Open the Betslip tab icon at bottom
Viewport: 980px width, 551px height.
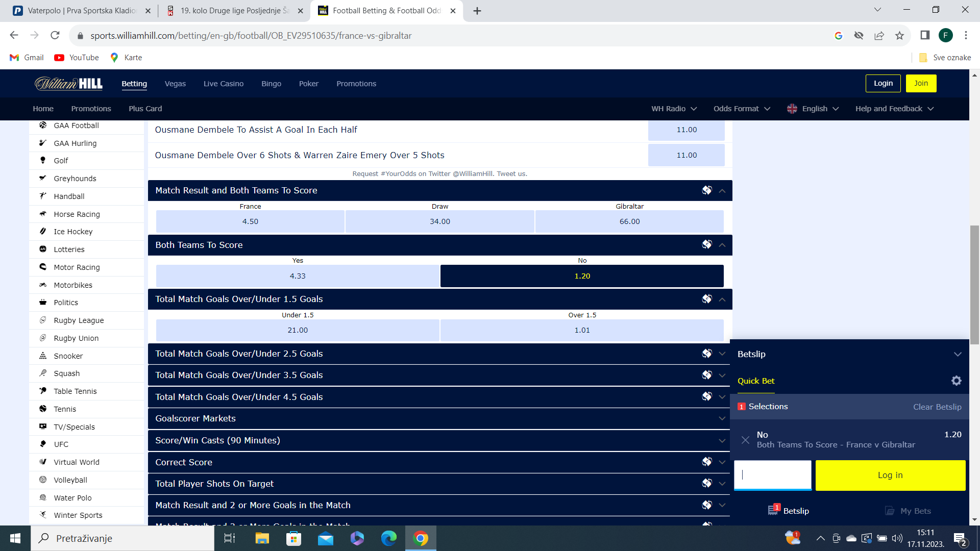pyautogui.click(x=773, y=510)
